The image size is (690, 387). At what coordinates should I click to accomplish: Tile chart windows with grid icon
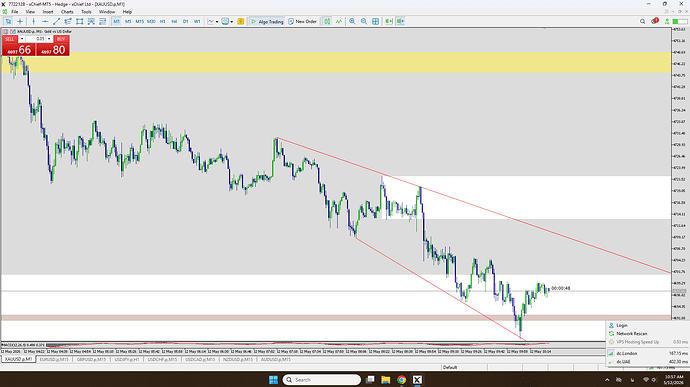(375, 21)
